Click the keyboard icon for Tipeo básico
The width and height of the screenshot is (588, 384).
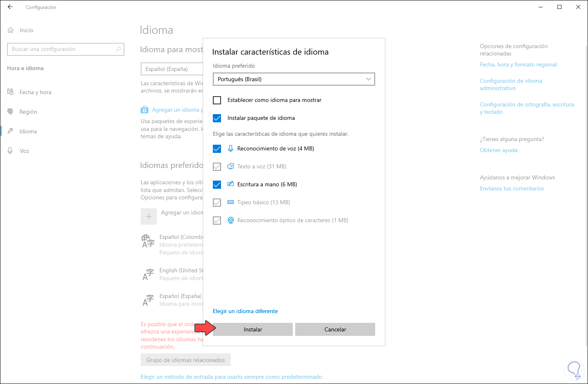pos(230,202)
